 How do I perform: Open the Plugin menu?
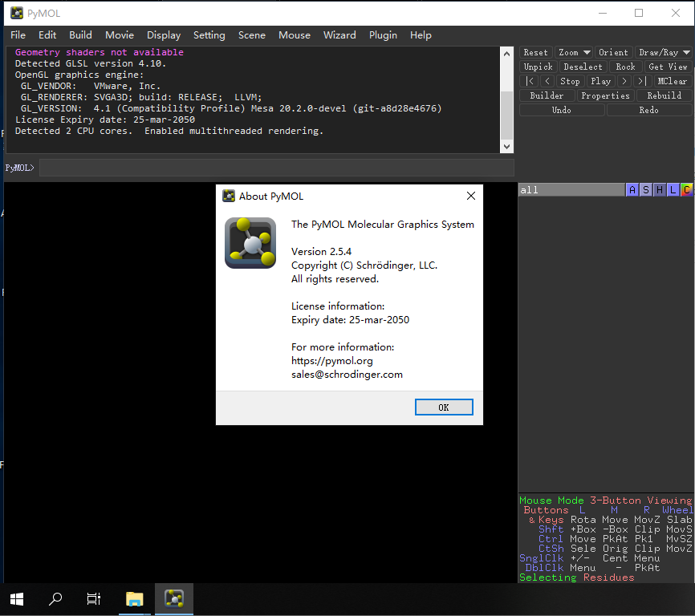point(383,35)
